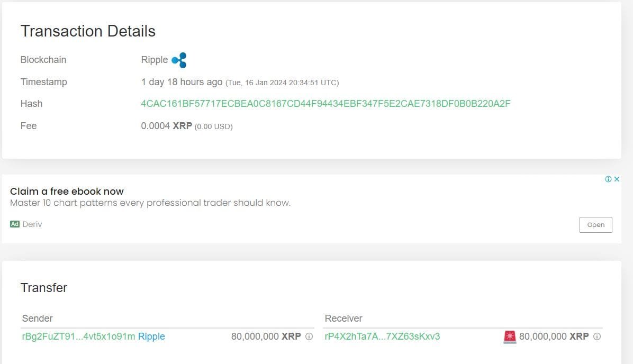This screenshot has height=364, width=633.
Task: Click the Ripple blockchain logo icon
Action: pos(179,60)
